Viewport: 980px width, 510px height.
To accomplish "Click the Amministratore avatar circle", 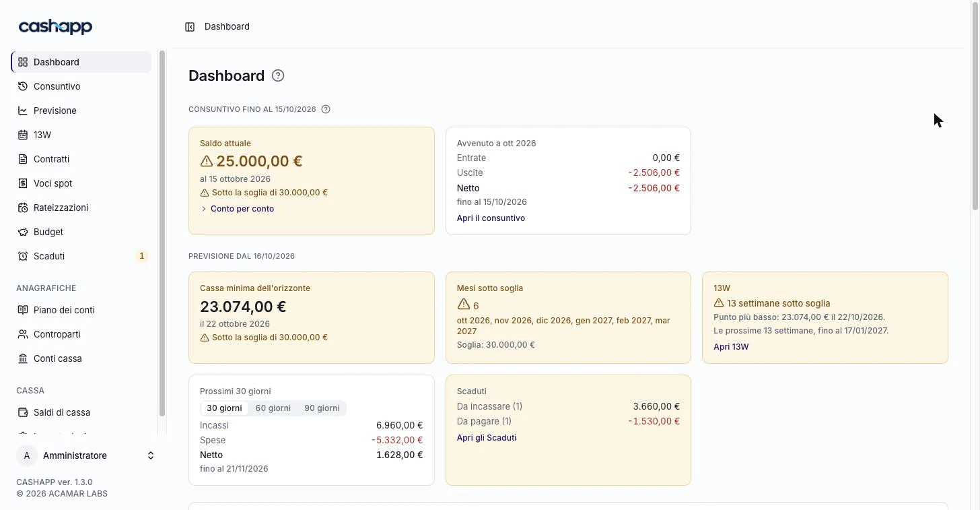I will tap(27, 455).
